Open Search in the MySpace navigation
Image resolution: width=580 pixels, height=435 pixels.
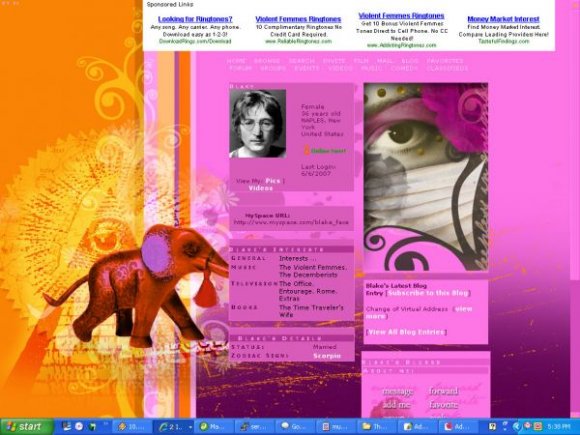pos(302,61)
